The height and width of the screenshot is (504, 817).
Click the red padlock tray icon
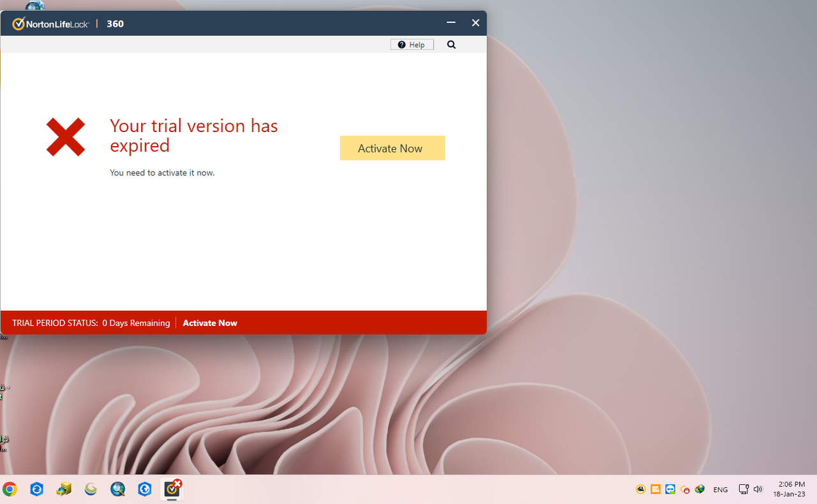[685, 489]
